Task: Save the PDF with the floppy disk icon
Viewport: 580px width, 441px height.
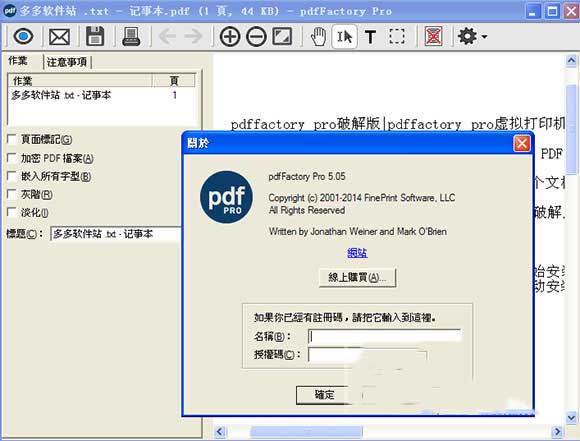Action: [x=95, y=36]
